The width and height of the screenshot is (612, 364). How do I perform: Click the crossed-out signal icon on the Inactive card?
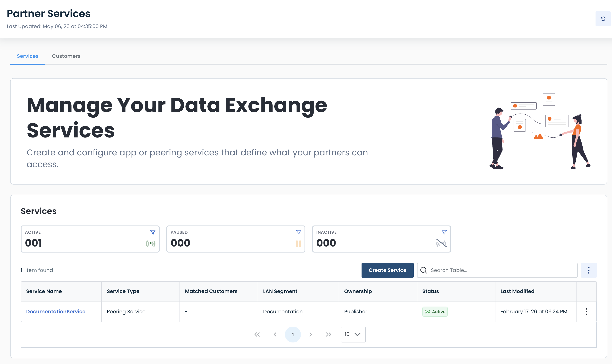tap(441, 243)
